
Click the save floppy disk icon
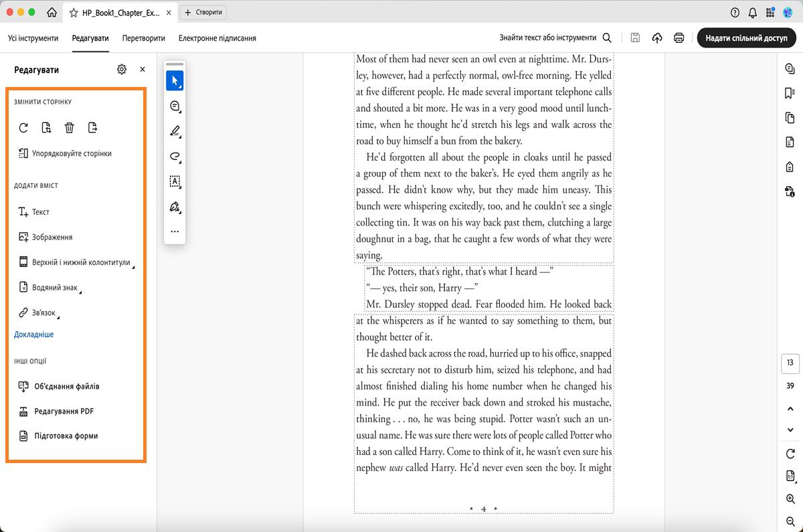[635, 38]
